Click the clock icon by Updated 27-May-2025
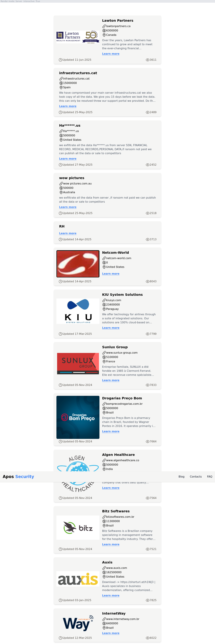Screen dimensions: 215x644 coord(60,165)
